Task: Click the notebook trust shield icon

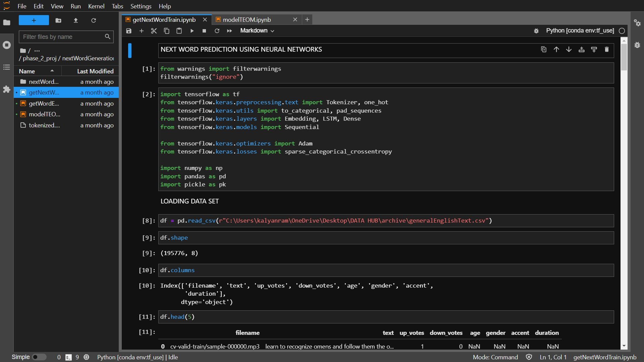Action: tap(529, 357)
